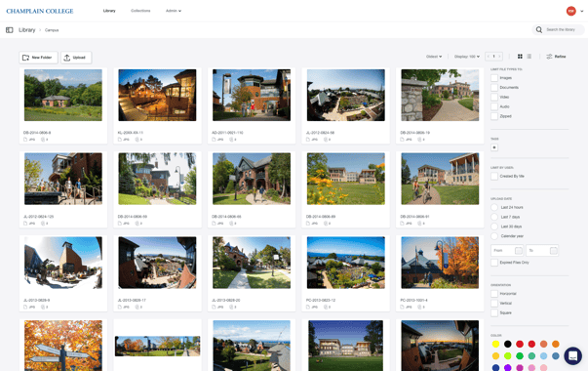Screen dimensions: 588x371
Task: Click the file type icon under JL-2012-0824-125
Action: tap(25, 224)
